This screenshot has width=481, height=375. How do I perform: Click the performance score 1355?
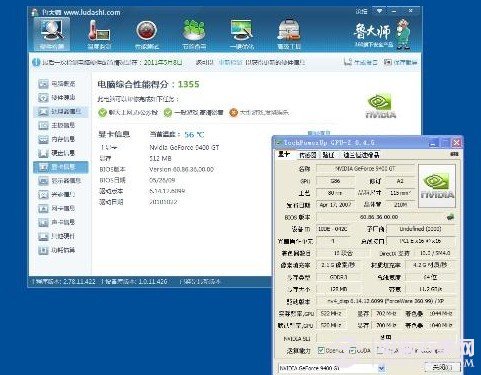coord(188,84)
